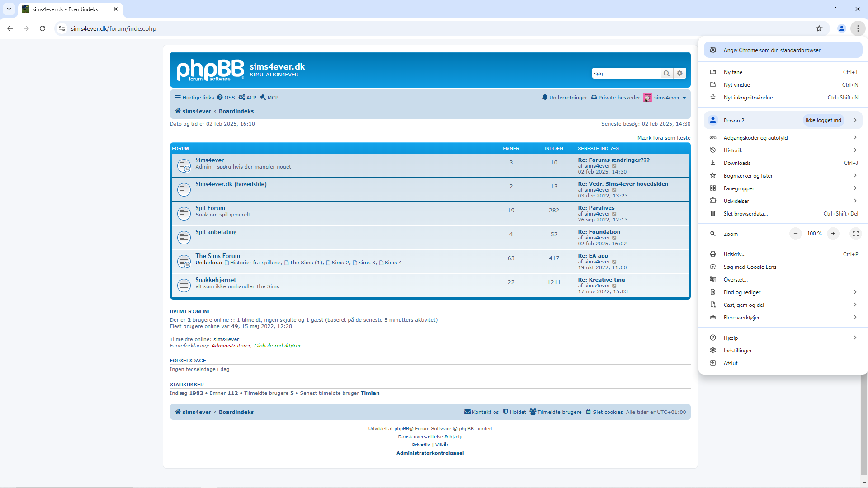
Task: Expand the Historik submenu
Action: click(783, 150)
